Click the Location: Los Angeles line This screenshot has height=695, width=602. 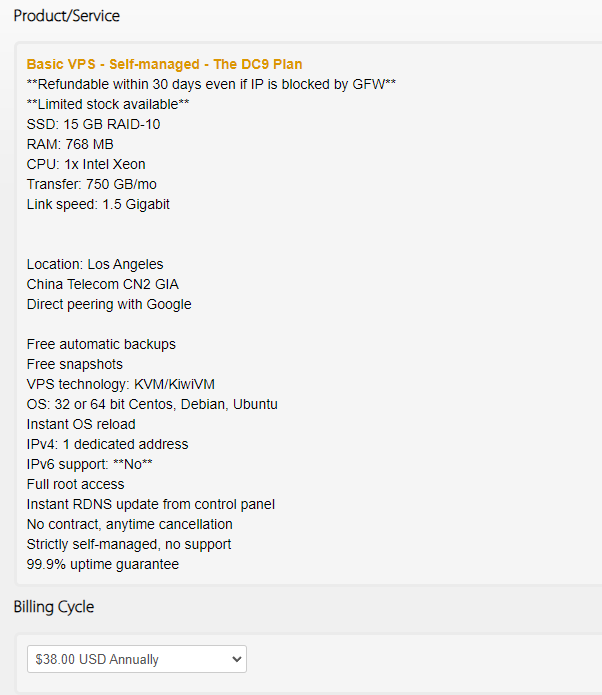point(95,264)
